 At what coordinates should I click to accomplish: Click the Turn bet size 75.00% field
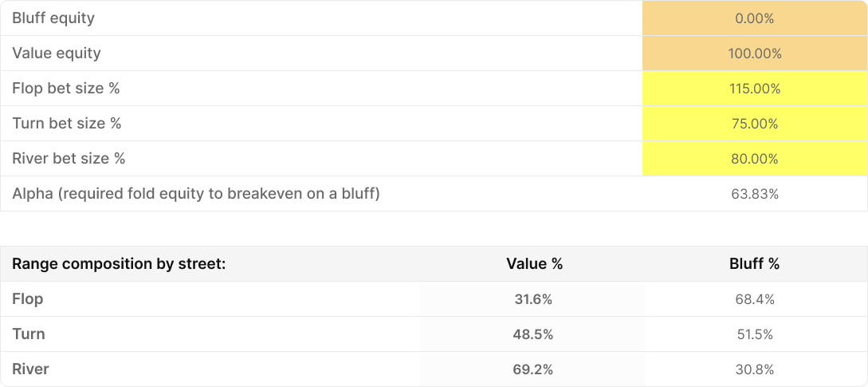coord(754,124)
